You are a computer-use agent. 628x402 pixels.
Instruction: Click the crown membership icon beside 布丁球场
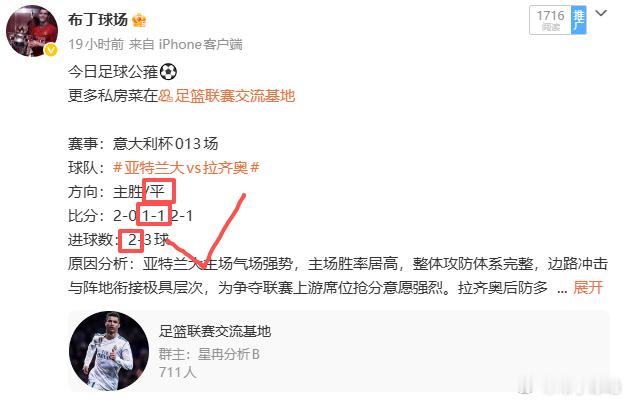pos(139,20)
